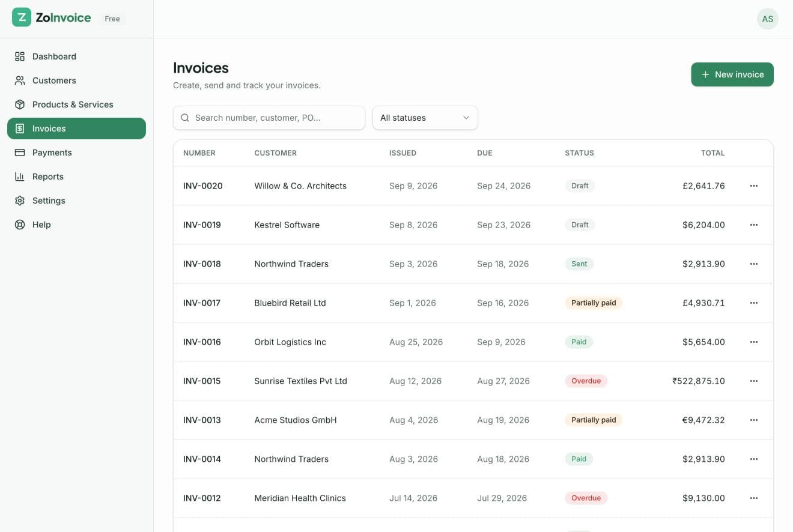This screenshot has height=532, width=793.
Task: Click the total €9,472.32
Action: 703,420
